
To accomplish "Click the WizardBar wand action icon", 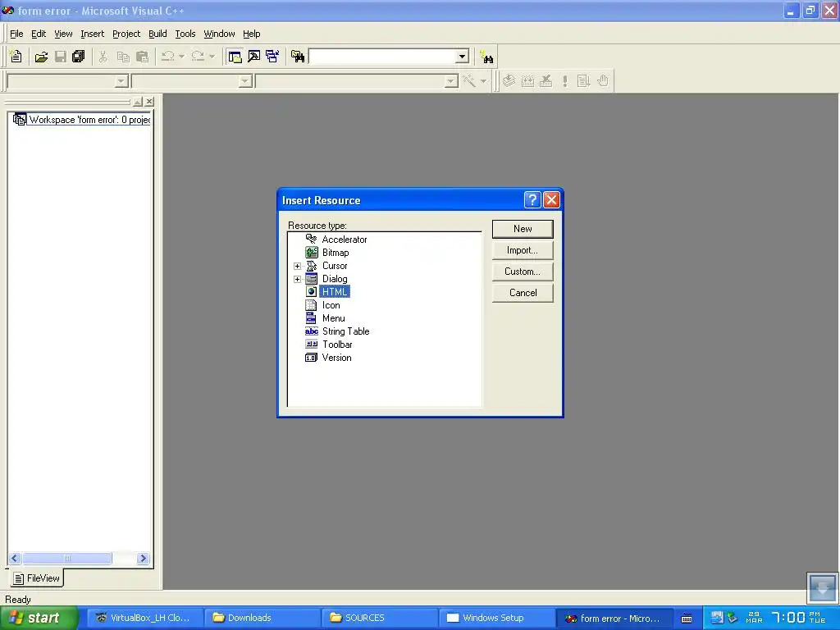I will [468, 81].
